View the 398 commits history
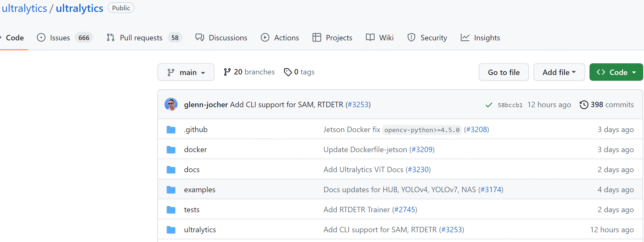The width and height of the screenshot is (644, 242). (x=607, y=104)
